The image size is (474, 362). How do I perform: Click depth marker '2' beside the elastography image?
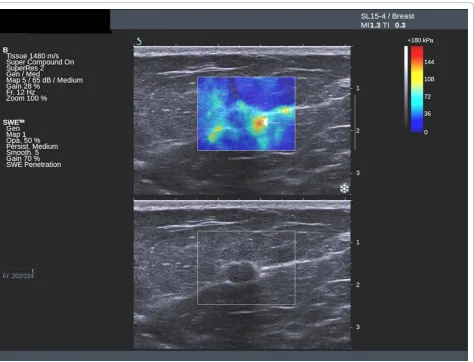358,131
